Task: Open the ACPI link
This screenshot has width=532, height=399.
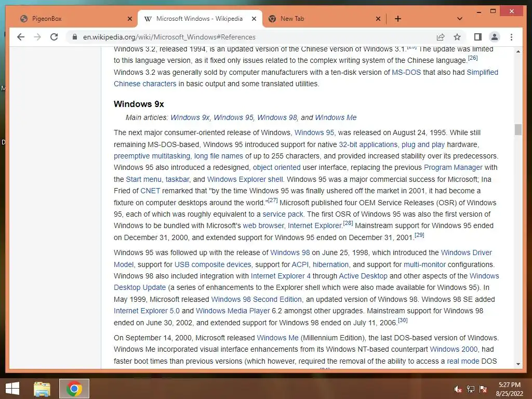Action: point(300,264)
